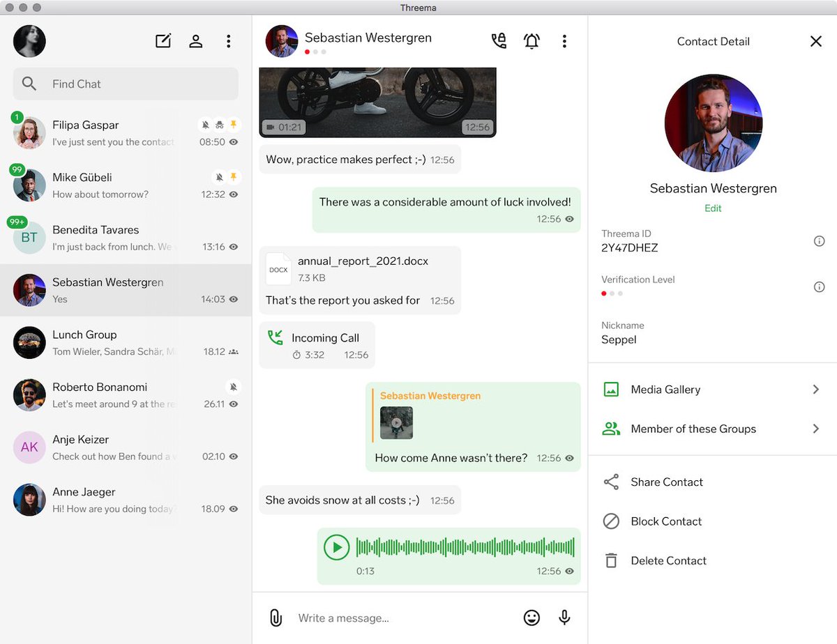Viewport: 837px width, 644px height.
Task: Click muted bell icon on Filipa Gaspar chat
Action: tap(205, 125)
